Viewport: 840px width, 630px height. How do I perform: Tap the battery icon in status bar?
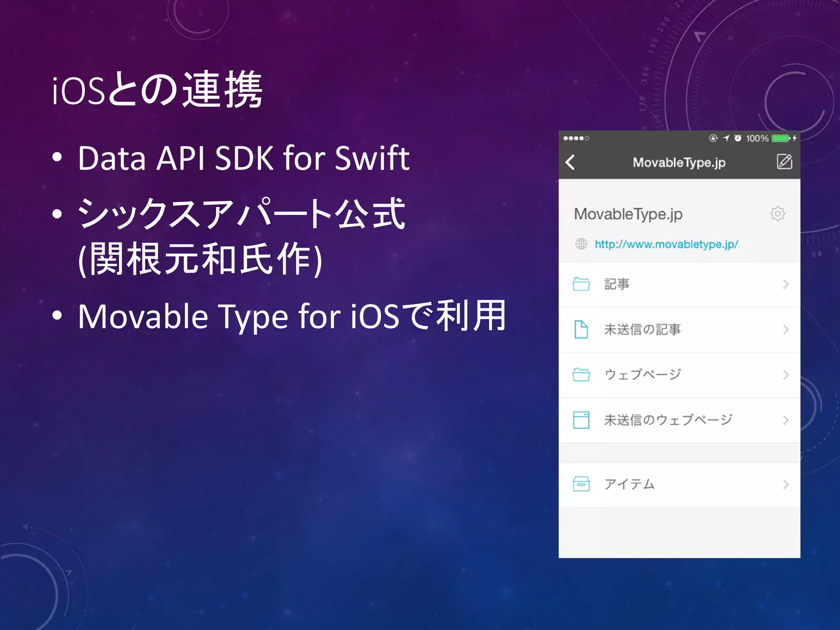pyautogui.click(x=781, y=138)
